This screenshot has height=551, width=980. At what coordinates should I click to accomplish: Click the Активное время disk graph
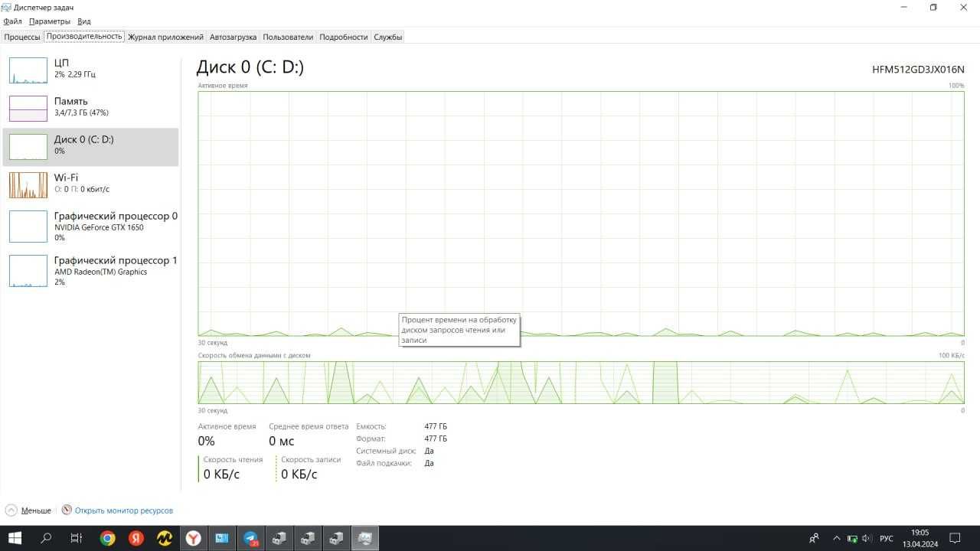point(581,214)
